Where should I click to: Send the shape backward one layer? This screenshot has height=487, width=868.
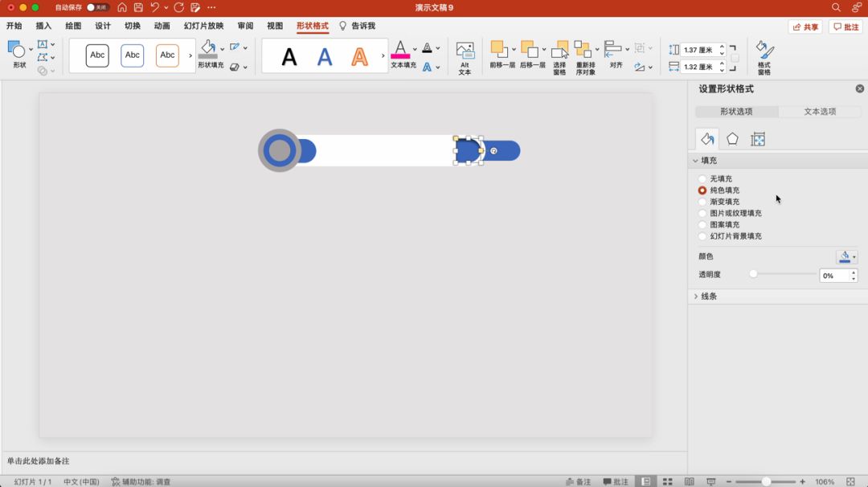pyautogui.click(x=529, y=49)
